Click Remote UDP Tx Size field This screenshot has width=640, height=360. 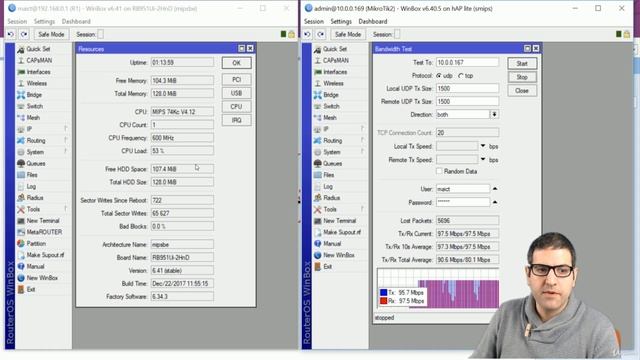[x=467, y=101]
